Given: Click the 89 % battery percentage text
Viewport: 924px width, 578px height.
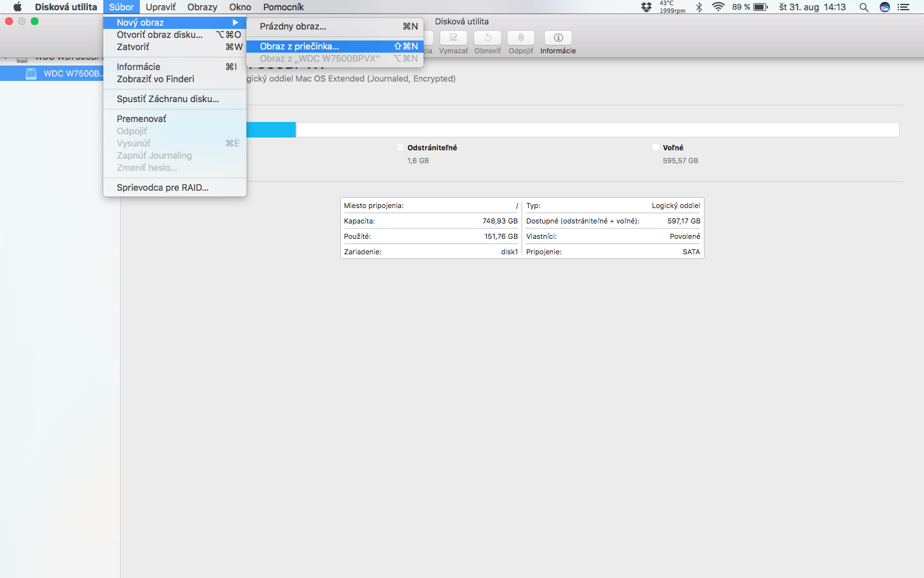Looking at the screenshot, I should click(x=740, y=7).
